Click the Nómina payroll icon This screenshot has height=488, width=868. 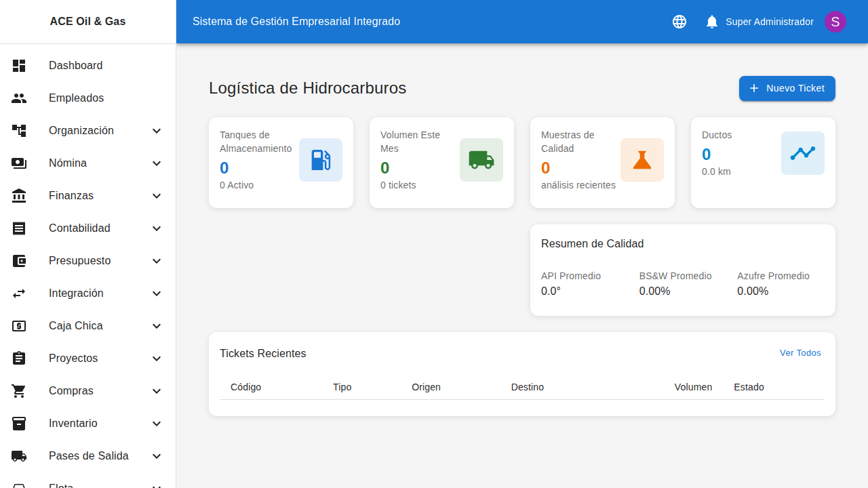coord(19,163)
